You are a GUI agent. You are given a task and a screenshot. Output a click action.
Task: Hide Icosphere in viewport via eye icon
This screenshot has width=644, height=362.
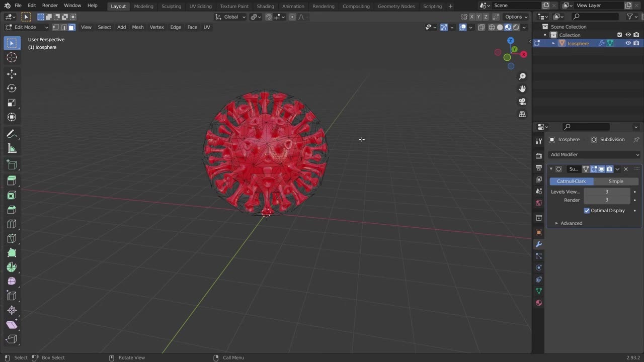click(628, 43)
